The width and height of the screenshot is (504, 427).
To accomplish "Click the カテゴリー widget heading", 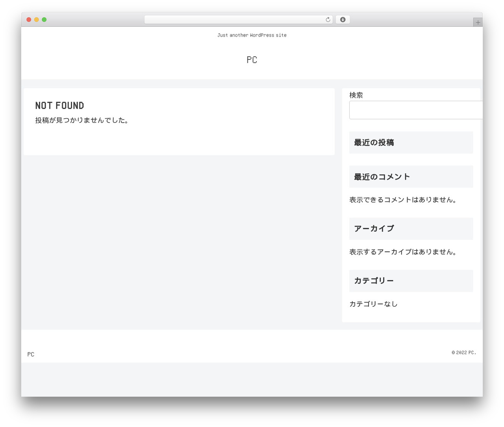I will point(411,281).
